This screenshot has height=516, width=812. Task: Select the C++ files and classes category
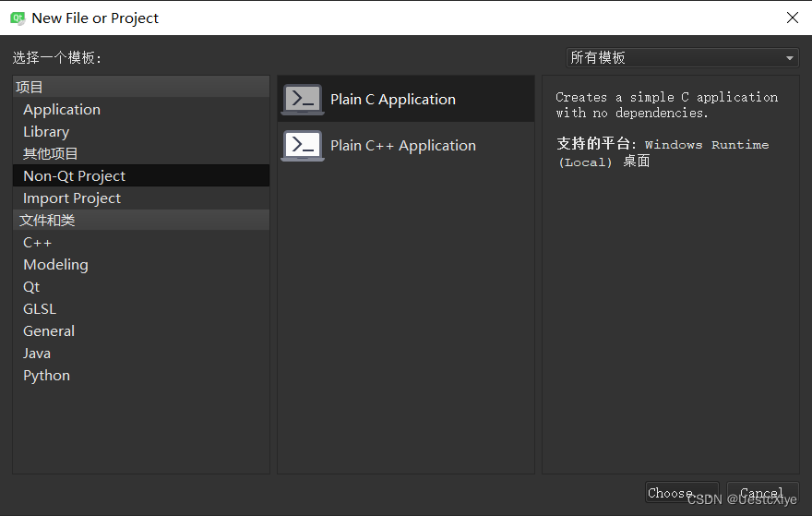(x=141, y=243)
